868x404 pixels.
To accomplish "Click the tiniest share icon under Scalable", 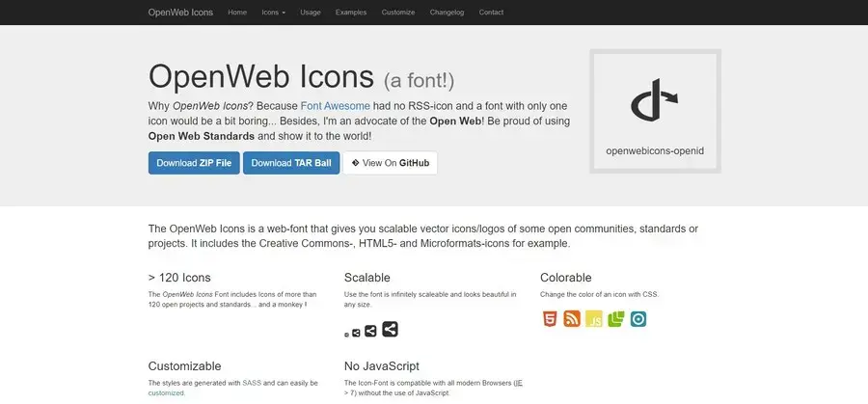I will click(346, 335).
